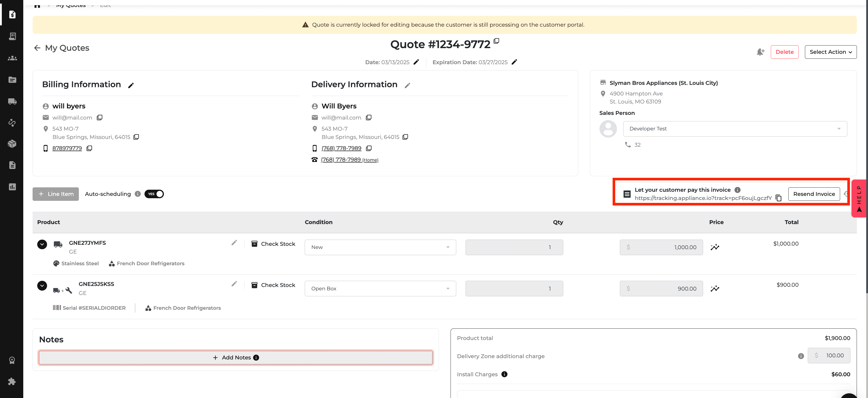
Task: Collapse the GNE27JYMFS line item row
Action: coord(42,244)
